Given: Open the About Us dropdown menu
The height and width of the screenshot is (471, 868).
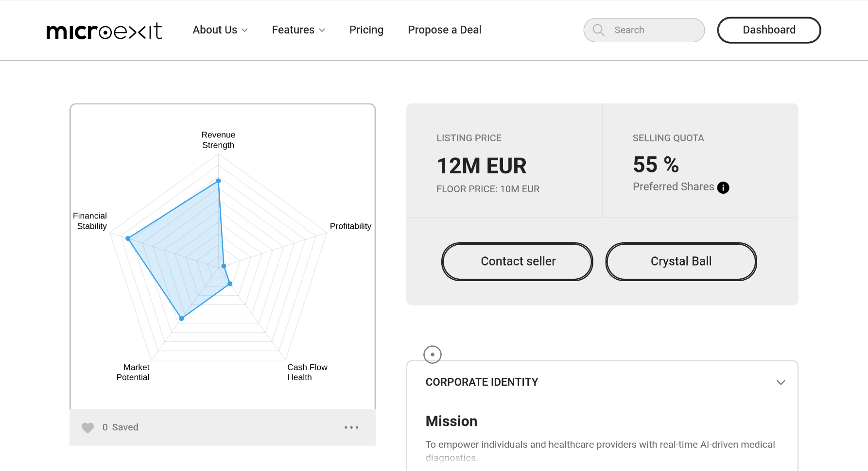Looking at the screenshot, I should point(220,30).
